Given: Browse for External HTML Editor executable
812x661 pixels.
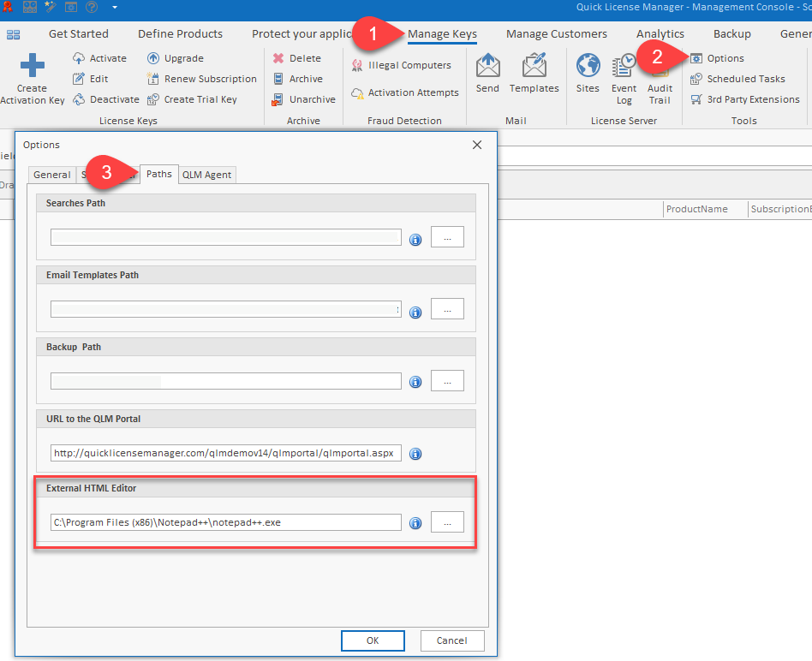Looking at the screenshot, I should (x=447, y=522).
